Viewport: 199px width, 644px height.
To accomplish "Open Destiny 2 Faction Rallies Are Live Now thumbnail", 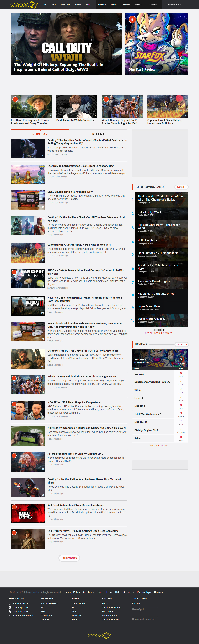I will point(28,488).
